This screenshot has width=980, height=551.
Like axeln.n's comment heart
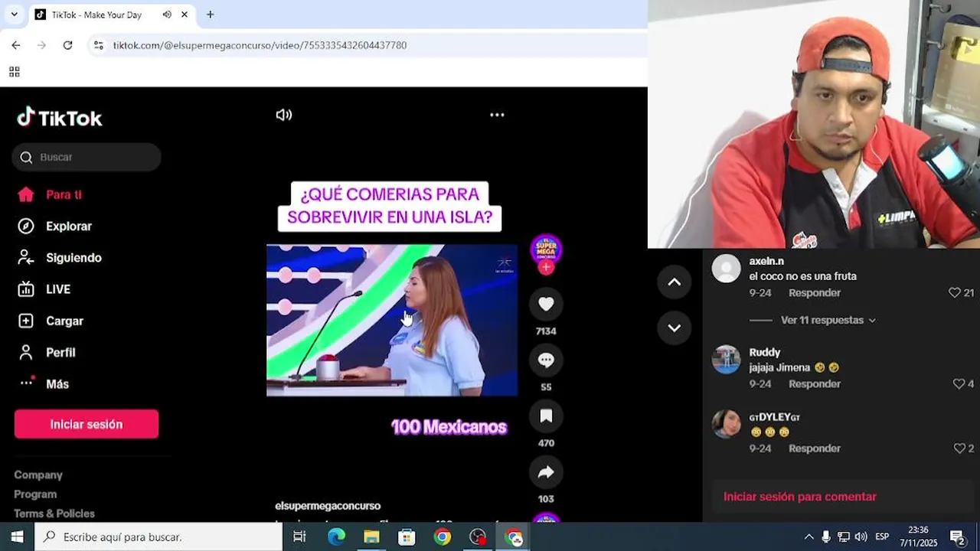pyautogui.click(x=954, y=293)
